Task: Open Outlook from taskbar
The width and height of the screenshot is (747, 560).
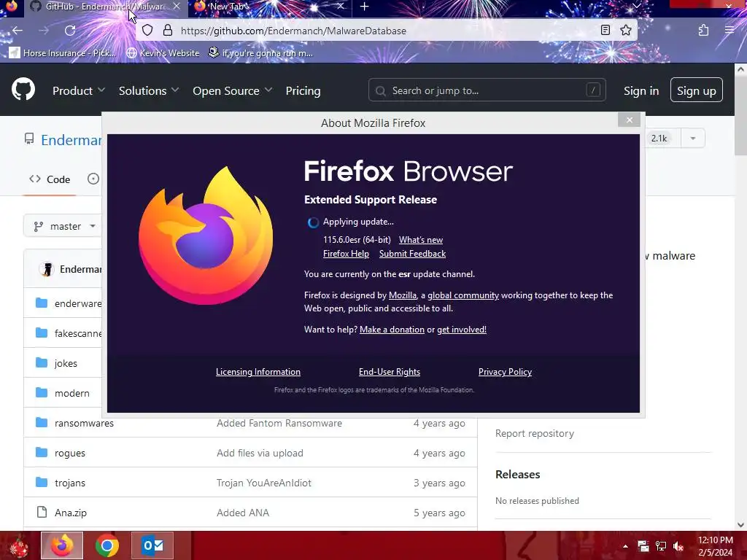Action: [x=152, y=545]
